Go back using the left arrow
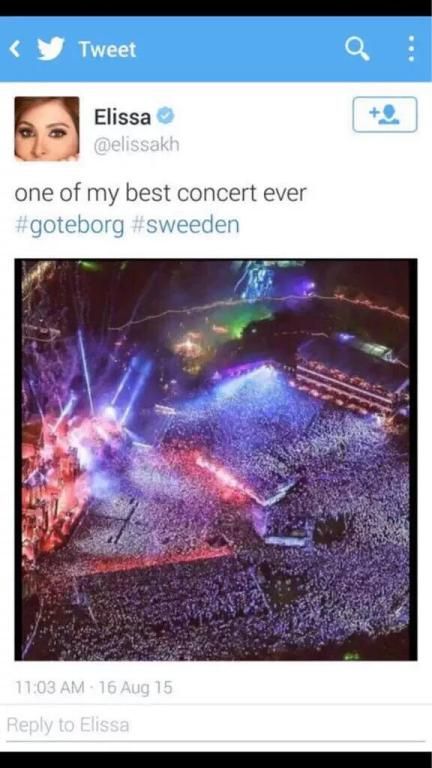This screenshot has width=432, height=768. coord(16,49)
